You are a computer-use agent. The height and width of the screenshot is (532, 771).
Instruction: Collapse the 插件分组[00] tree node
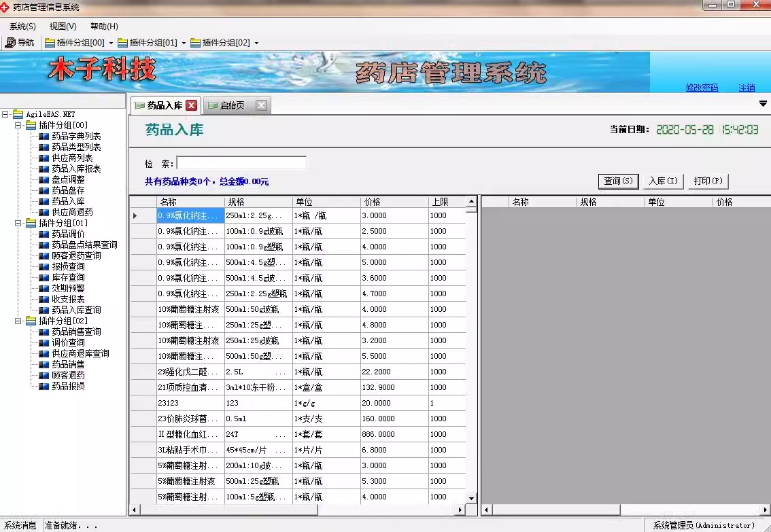click(18, 125)
